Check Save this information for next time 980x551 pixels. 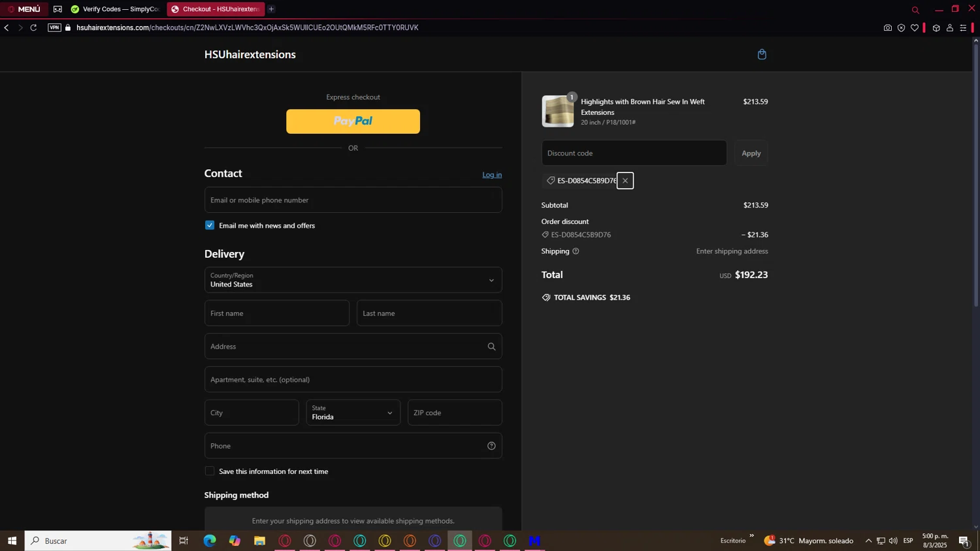(210, 471)
